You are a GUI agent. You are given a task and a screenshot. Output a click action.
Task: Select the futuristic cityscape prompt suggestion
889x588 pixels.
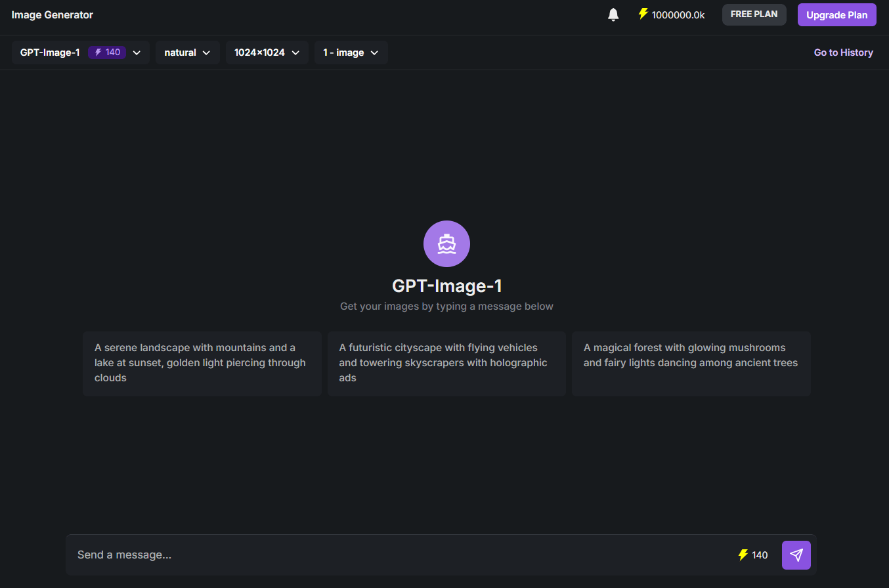[446, 362]
